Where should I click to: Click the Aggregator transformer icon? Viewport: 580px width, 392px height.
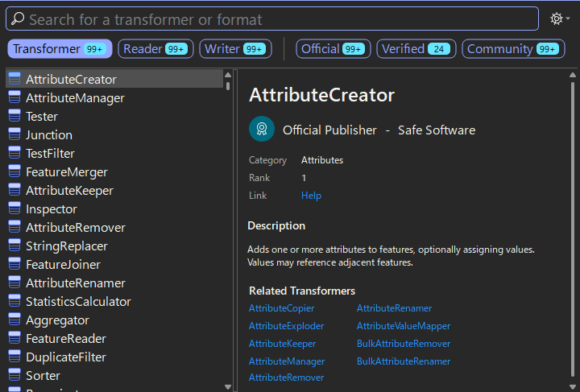pyautogui.click(x=14, y=320)
